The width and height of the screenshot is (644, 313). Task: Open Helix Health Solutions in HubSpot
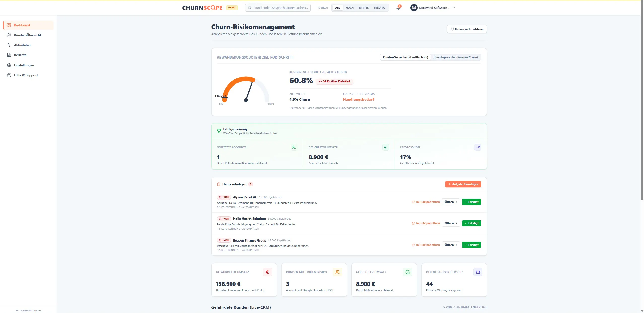[x=426, y=223]
